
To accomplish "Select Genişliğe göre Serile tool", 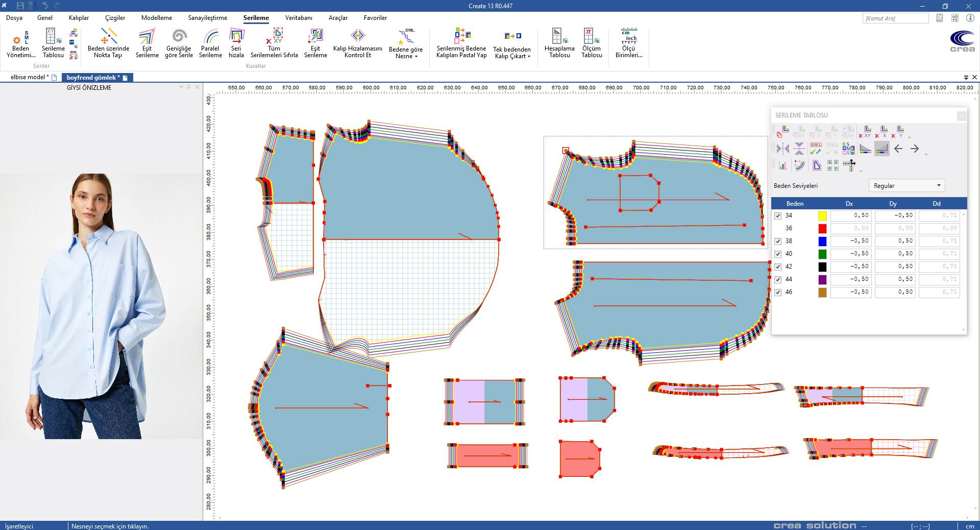I will pyautogui.click(x=179, y=43).
